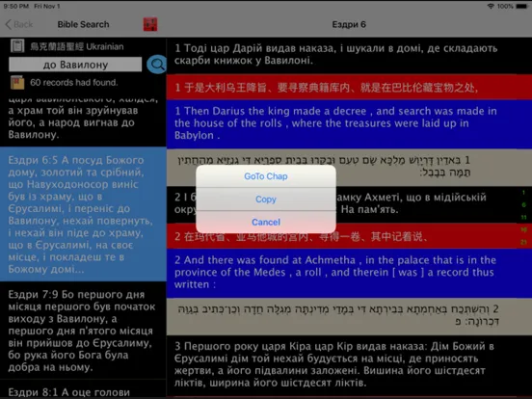Open the Ukrainian Bible book icon

[17, 46]
